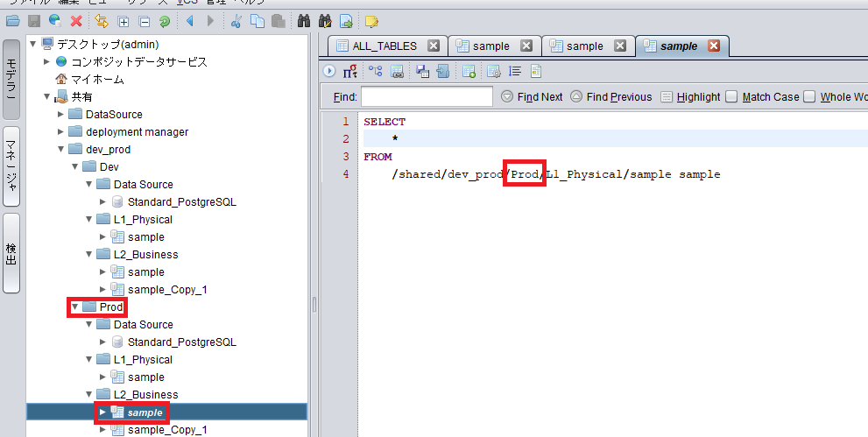Click the open folder toolbar icon
The image size is (868, 437).
(13, 22)
